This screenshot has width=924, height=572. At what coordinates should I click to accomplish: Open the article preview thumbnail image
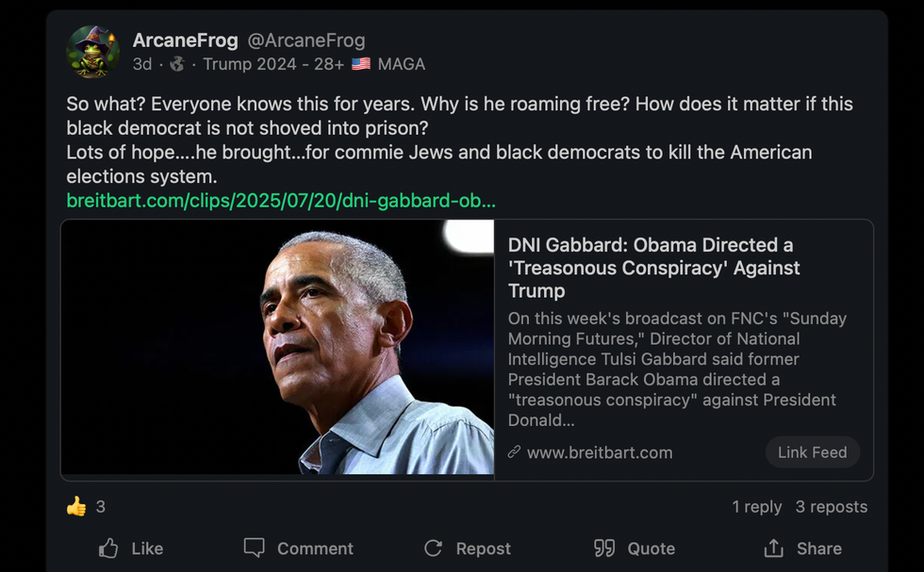(x=277, y=350)
